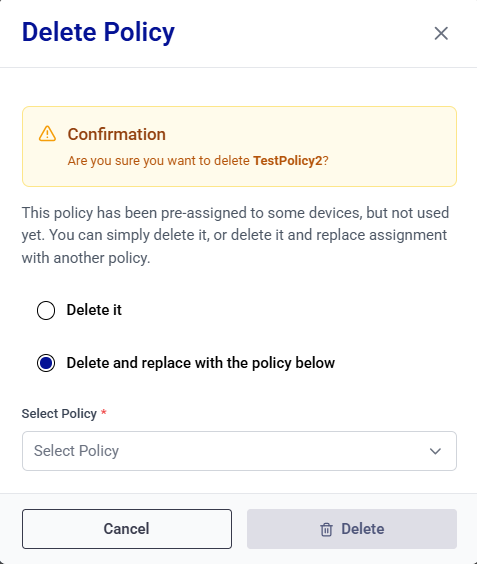
Task: Click the "Delete Policy" dialog title
Action: [x=98, y=32]
